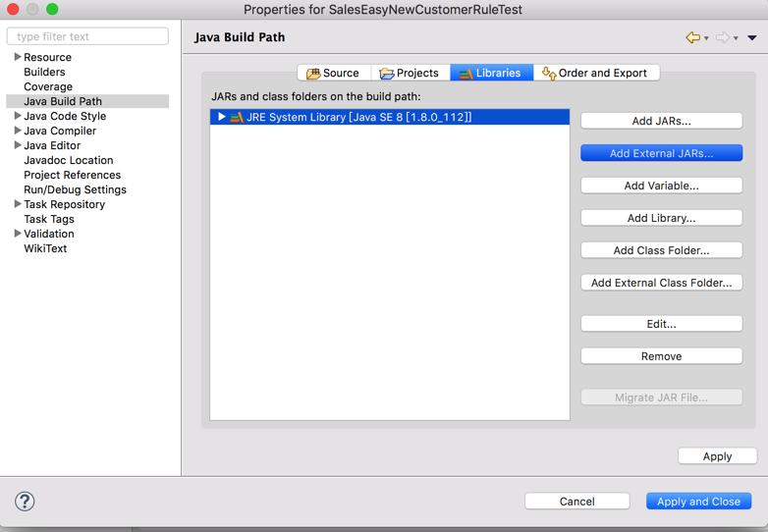Image resolution: width=768 pixels, height=532 pixels.
Task: Zoom the window with green button
Action: (52, 9)
